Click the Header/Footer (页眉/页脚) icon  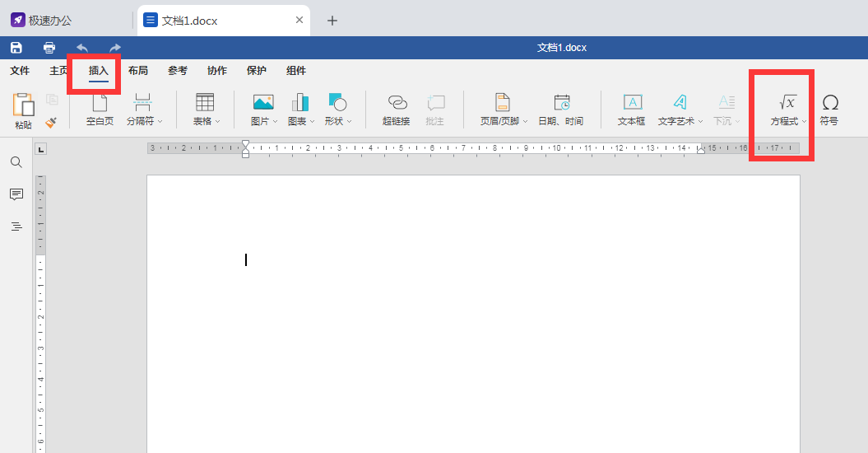coord(502,102)
